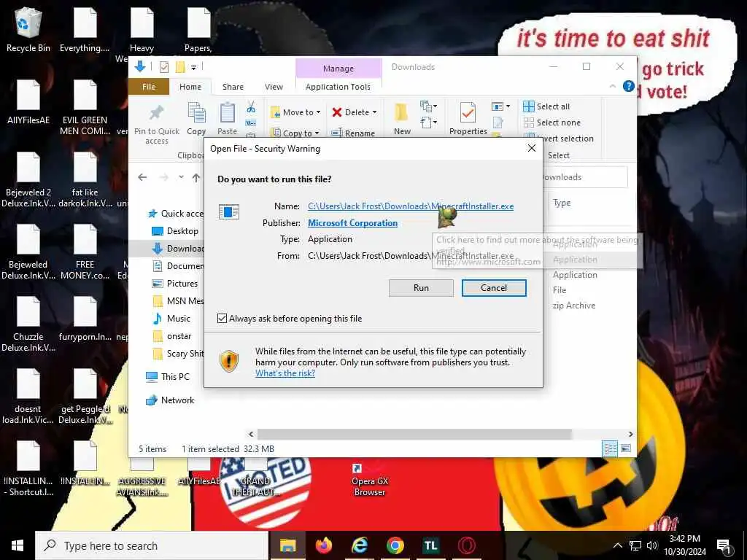Select This PC in navigation pane

[168, 377]
